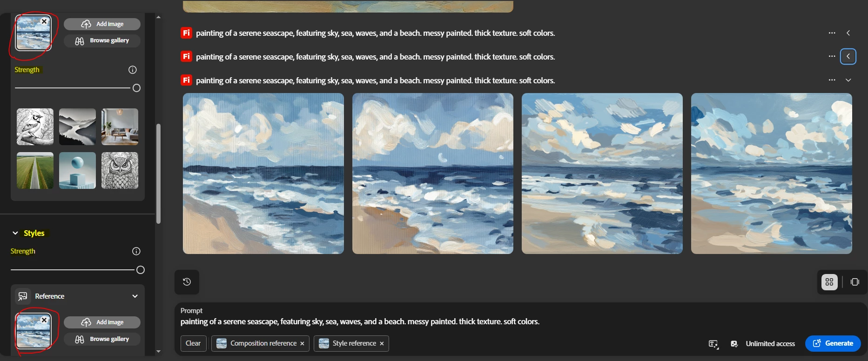Remove the Composition reference tag

tap(302, 343)
